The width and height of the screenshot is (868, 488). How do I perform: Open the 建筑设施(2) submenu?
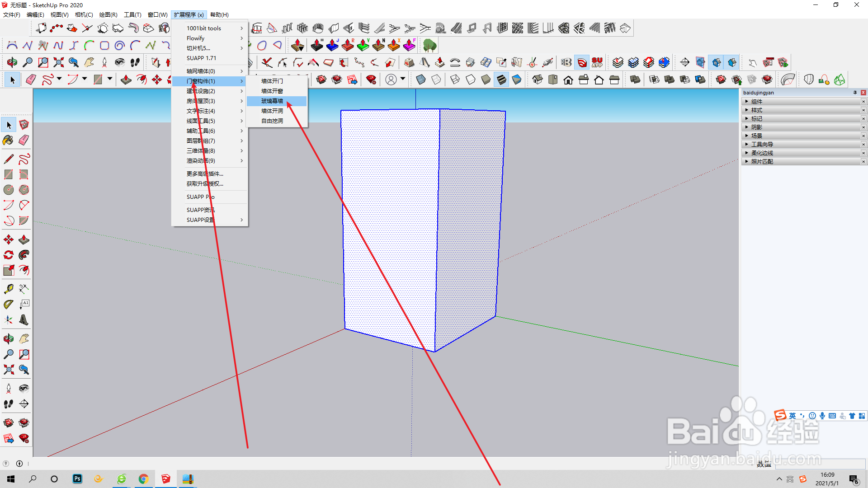[201, 91]
